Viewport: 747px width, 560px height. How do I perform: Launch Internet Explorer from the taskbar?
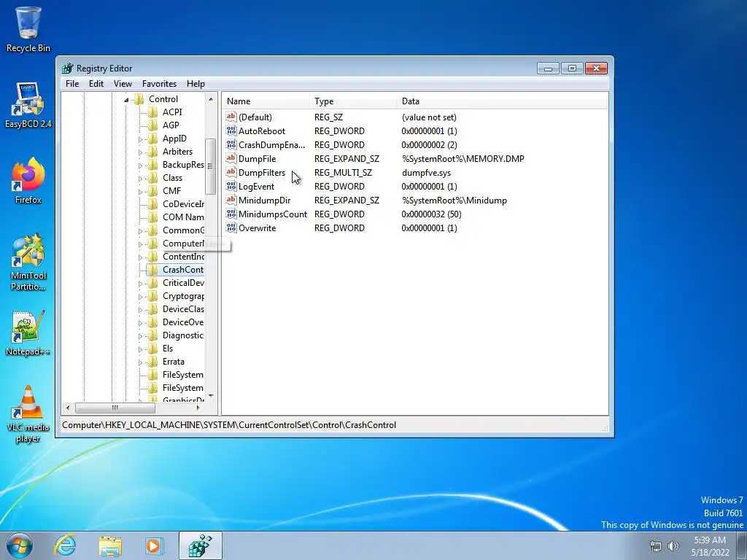point(65,545)
